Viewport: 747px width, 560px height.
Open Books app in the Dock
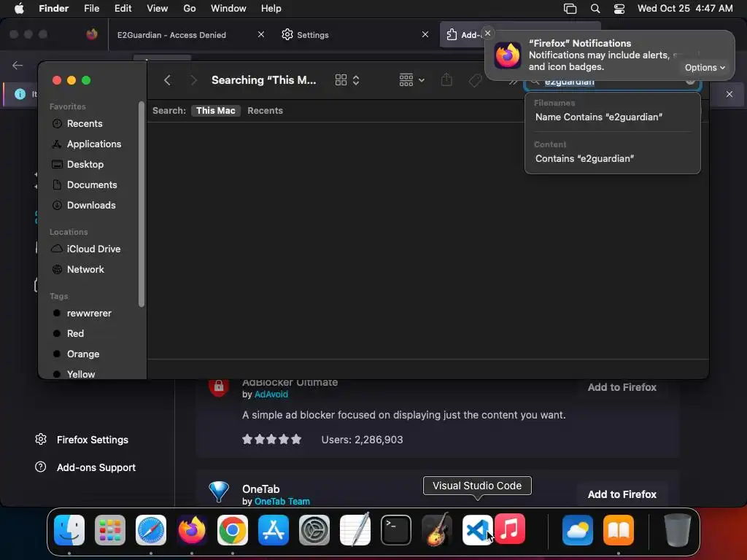coord(619,529)
